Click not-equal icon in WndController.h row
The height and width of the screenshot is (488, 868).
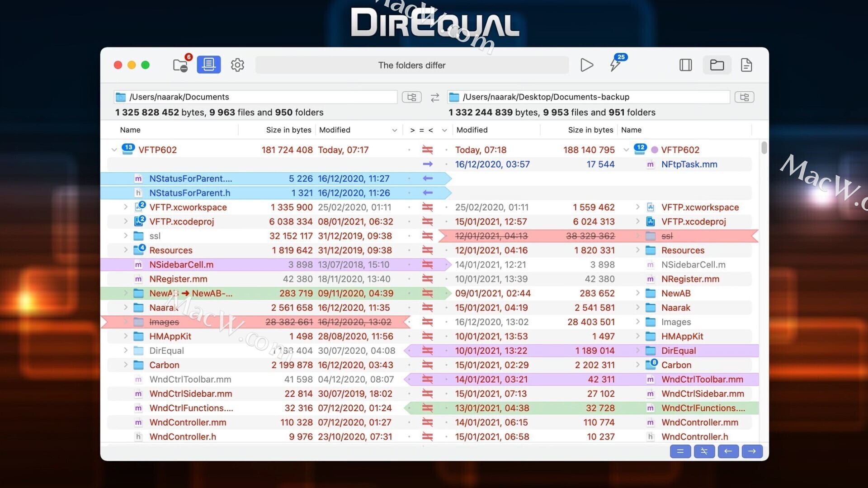pos(428,436)
